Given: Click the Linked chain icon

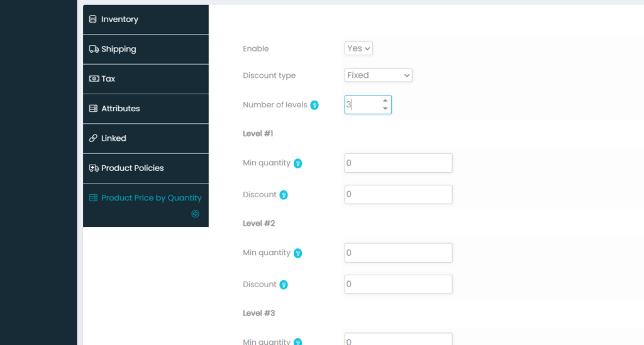Looking at the screenshot, I should click(93, 138).
